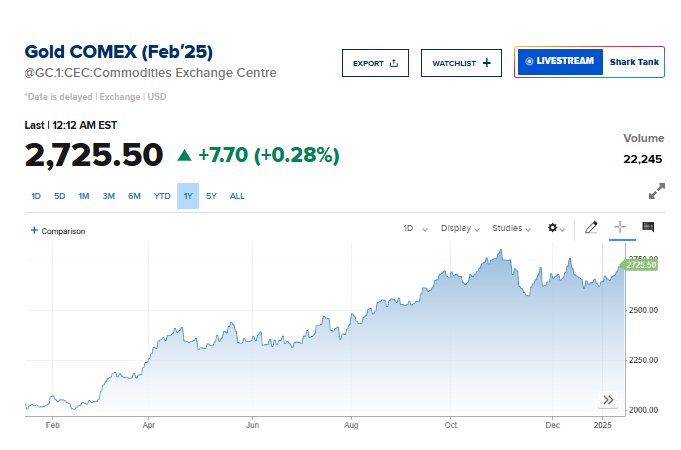Select the 5Y time range tab
This screenshot has height=450, width=681.
[211, 196]
